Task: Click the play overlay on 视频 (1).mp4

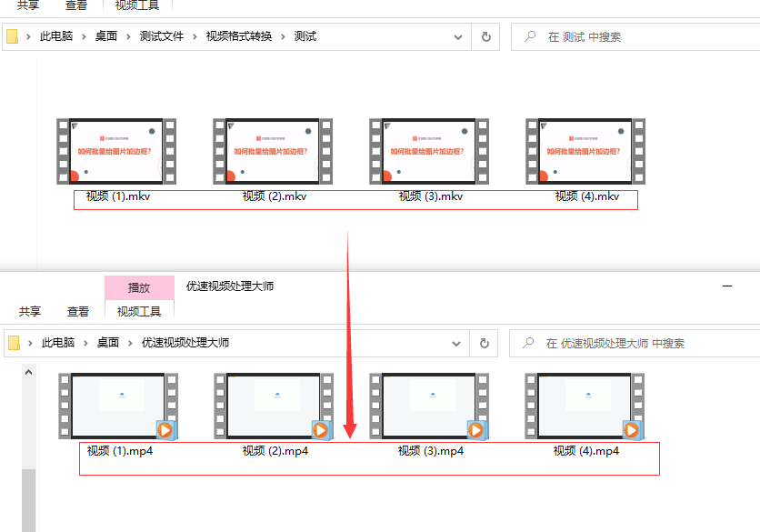Action: [165, 429]
